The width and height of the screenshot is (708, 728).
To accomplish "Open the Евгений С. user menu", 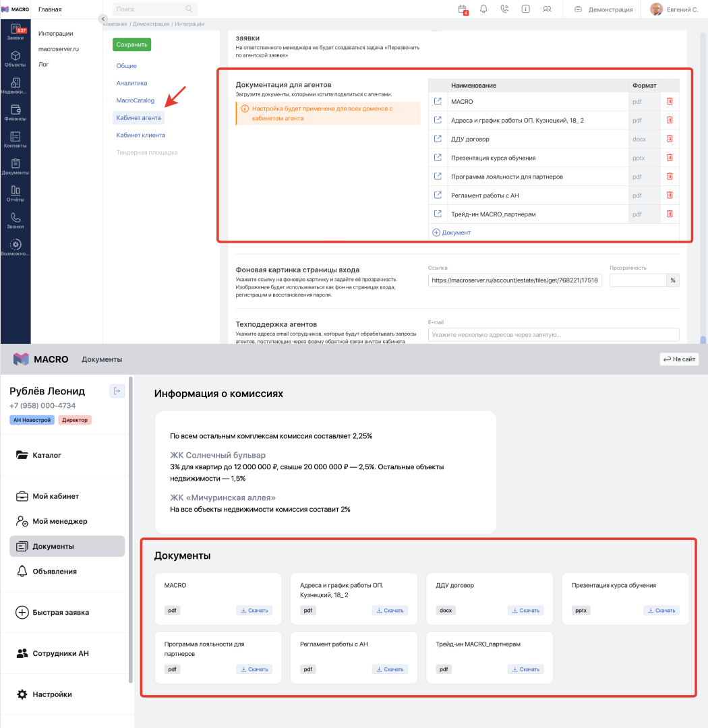I will tap(674, 9).
